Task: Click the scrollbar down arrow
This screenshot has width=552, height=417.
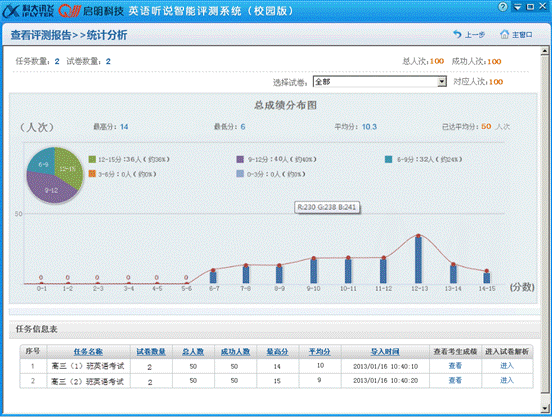Action: tap(545, 408)
